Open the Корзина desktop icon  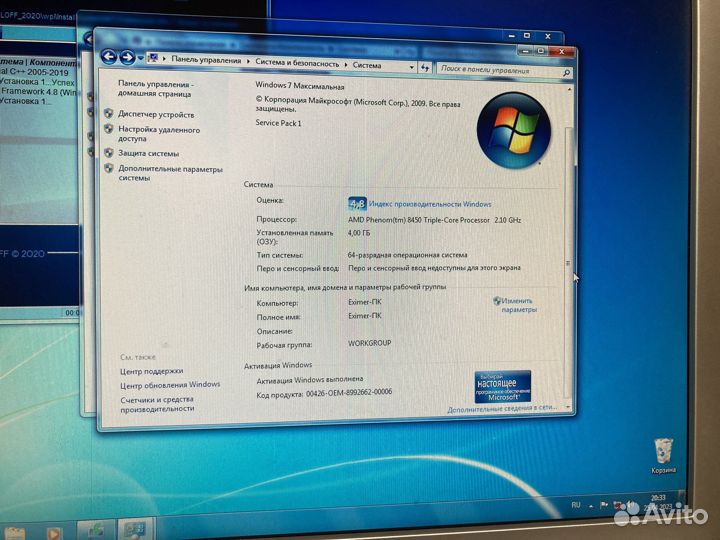pyautogui.click(x=664, y=456)
